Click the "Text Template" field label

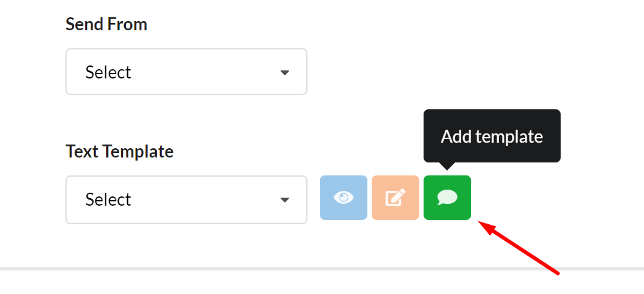119,151
